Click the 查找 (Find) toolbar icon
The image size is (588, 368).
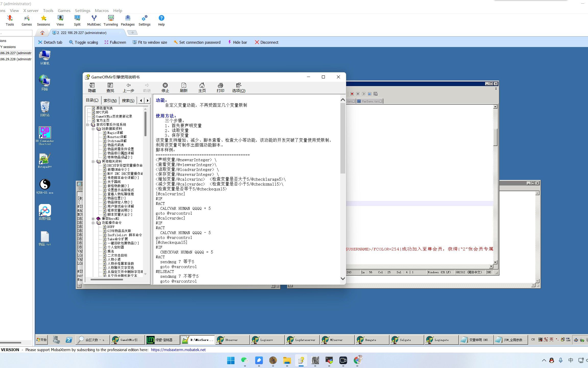pos(110,87)
